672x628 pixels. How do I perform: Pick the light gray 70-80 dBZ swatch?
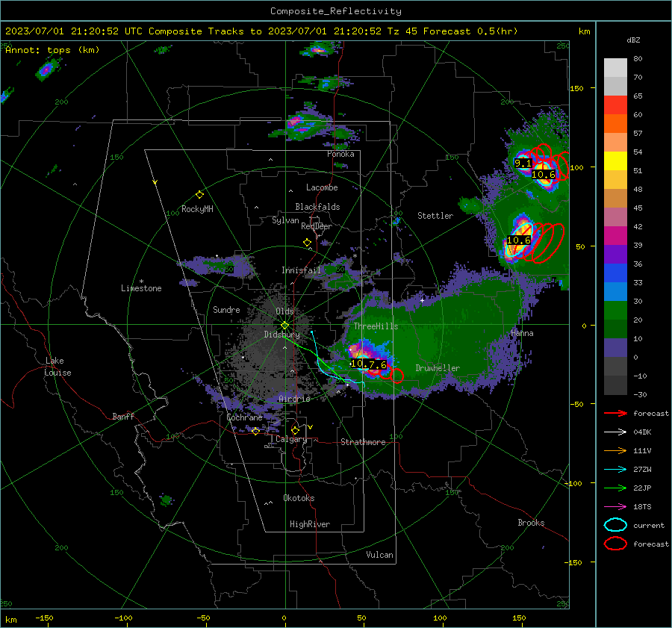[615, 68]
